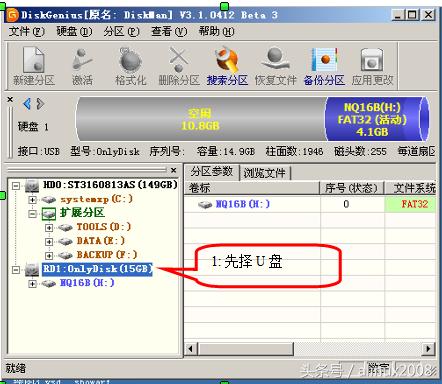The image size is (442, 384).
Task: Maximize the DiskGenius window
Action: click(413, 15)
